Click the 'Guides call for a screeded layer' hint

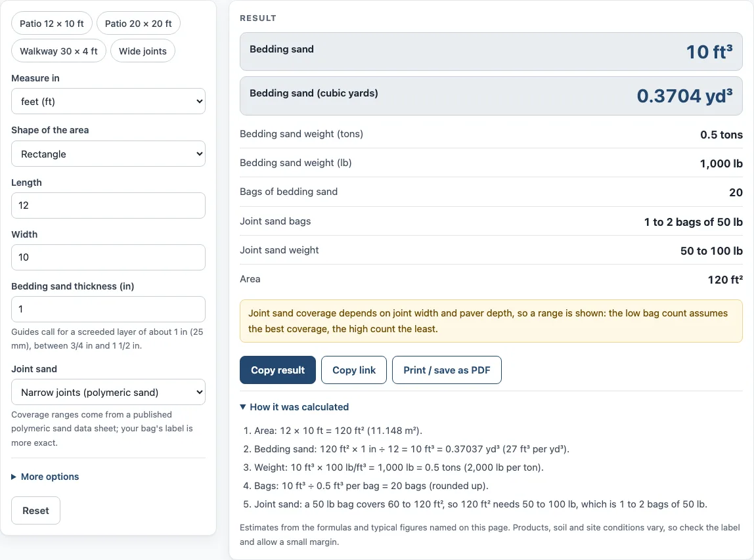click(107, 339)
